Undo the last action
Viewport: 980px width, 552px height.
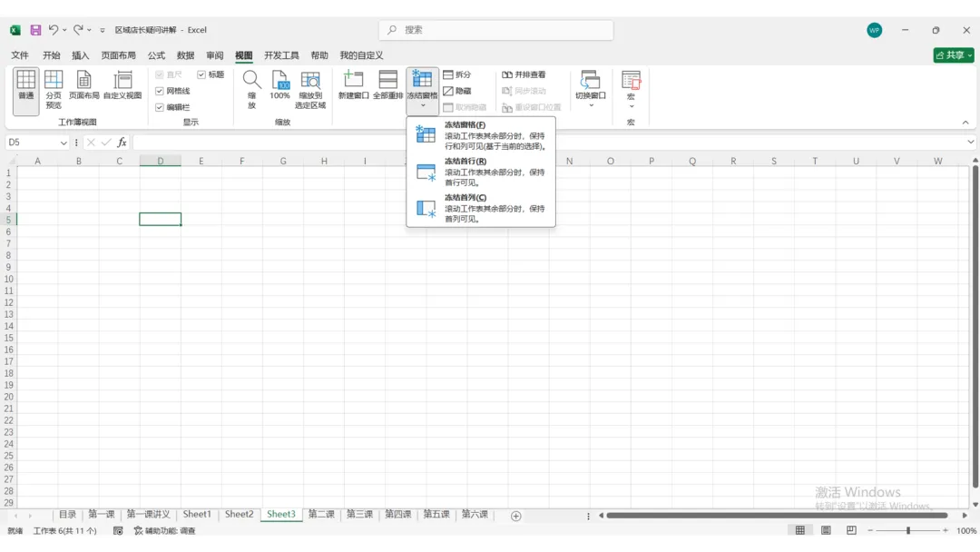pos(54,29)
